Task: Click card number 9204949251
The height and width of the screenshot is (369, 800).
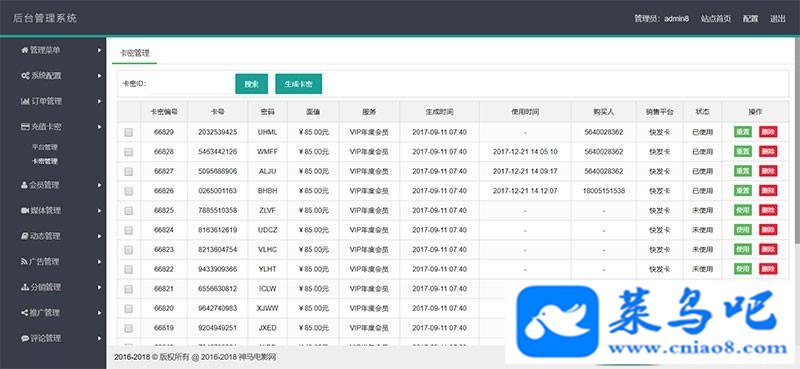Action: point(218,328)
